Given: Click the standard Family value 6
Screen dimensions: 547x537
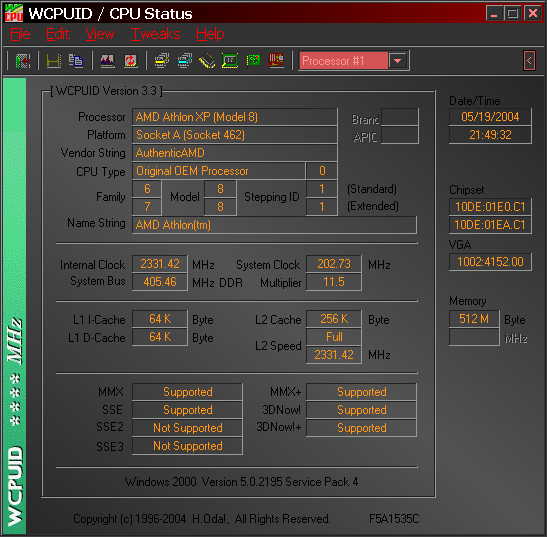Looking at the screenshot, I should [x=147, y=189].
